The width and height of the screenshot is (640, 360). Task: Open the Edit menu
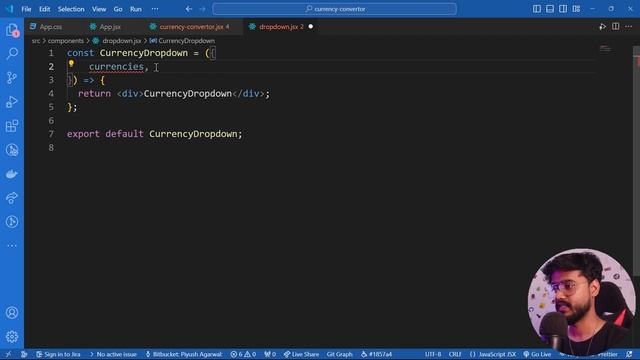pos(44,9)
